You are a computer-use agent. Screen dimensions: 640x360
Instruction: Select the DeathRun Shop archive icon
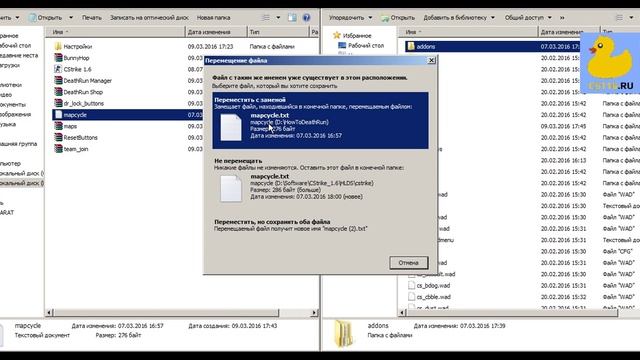point(58,92)
